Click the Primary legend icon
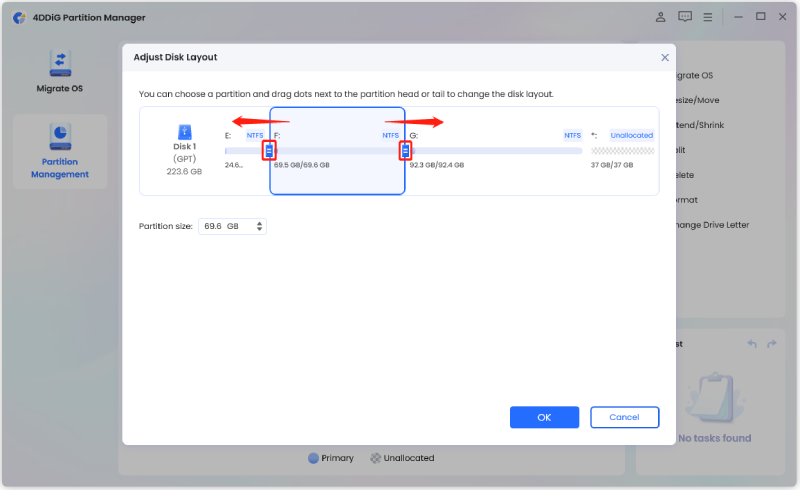 point(313,458)
